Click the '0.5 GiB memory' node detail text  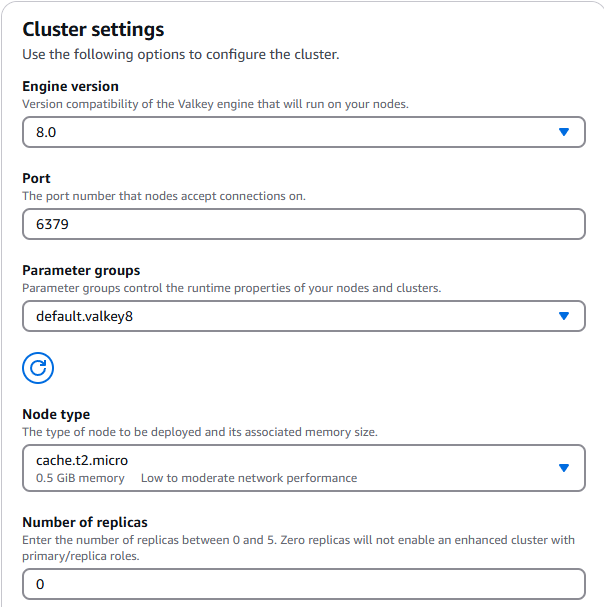tap(80, 478)
